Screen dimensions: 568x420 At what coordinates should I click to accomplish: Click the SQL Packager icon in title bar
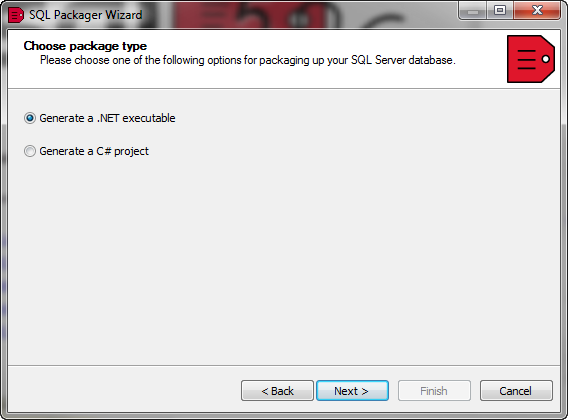pos(16,15)
